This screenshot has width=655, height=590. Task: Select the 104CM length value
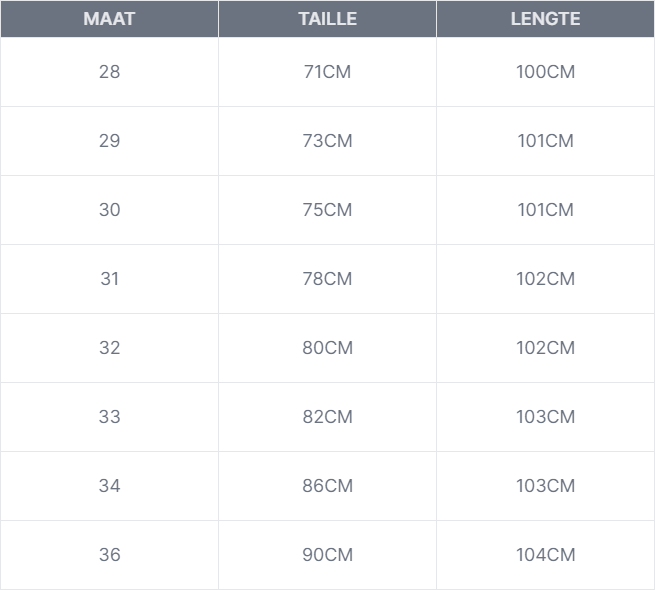point(545,555)
